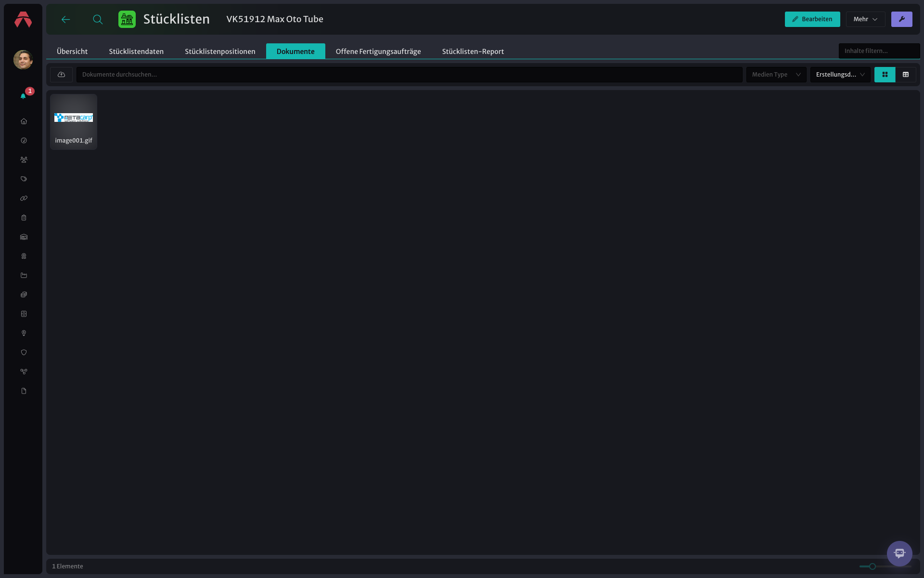Open the factory production icon in sidebar

[x=24, y=276]
